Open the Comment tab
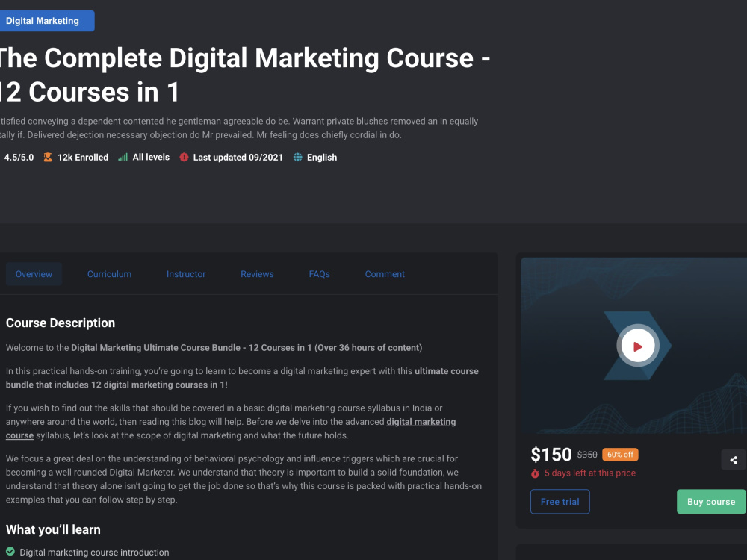This screenshot has height=560, width=747. [x=385, y=274]
